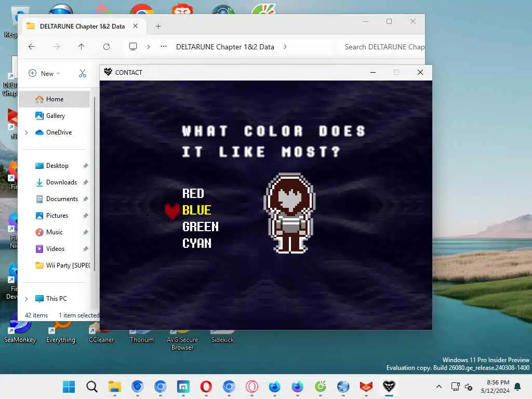Click the vessel character sprite
Image resolution: width=532 pixels, height=399 pixels.
290,214
